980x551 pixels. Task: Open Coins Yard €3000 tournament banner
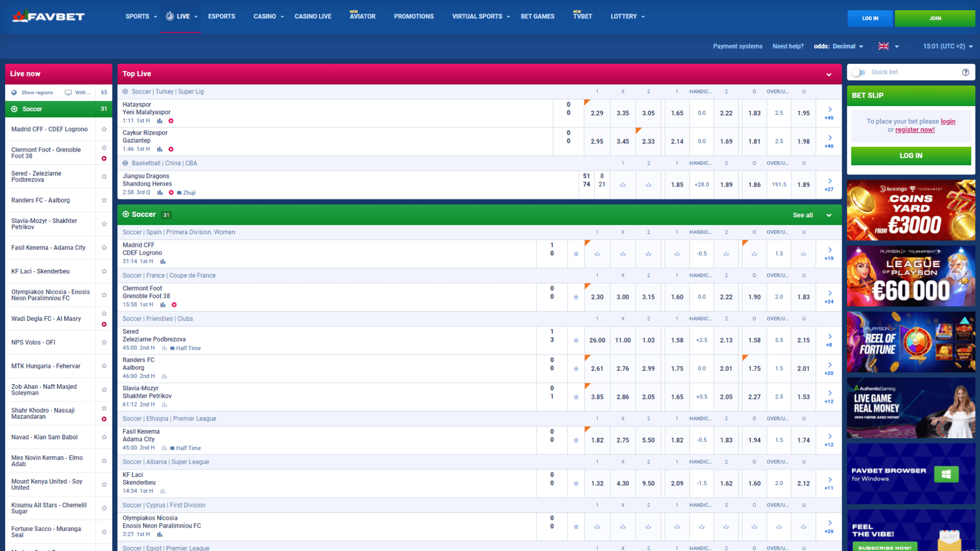(x=911, y=210)
